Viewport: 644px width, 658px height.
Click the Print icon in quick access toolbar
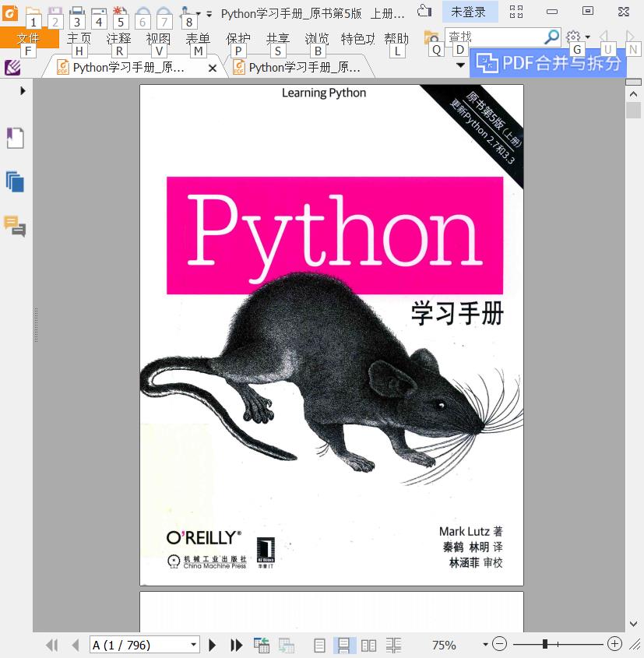[x=77, y=12]
